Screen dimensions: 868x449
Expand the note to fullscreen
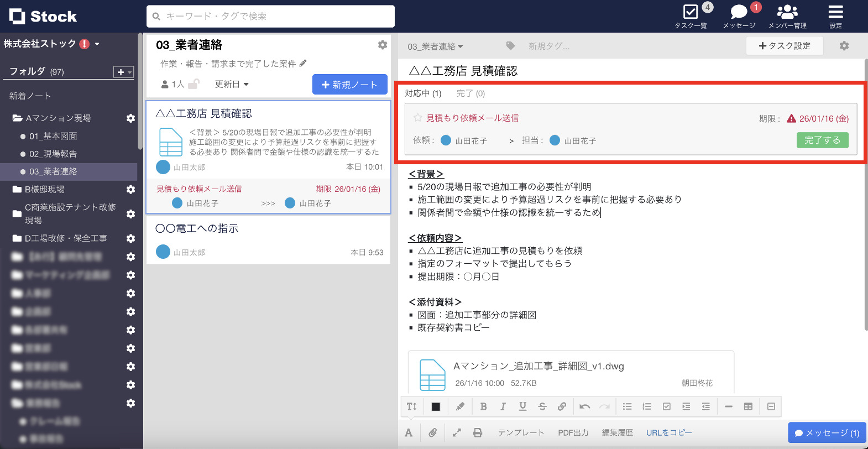pos(457,432)
